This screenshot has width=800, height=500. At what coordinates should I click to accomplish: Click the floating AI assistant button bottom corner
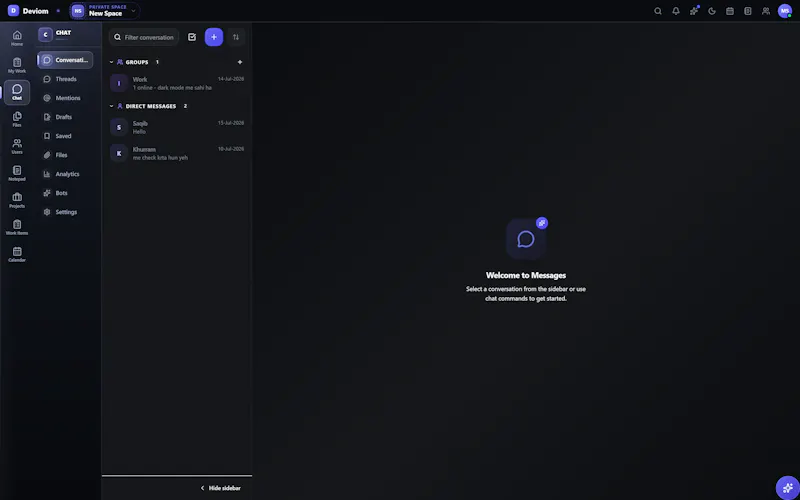787,488
